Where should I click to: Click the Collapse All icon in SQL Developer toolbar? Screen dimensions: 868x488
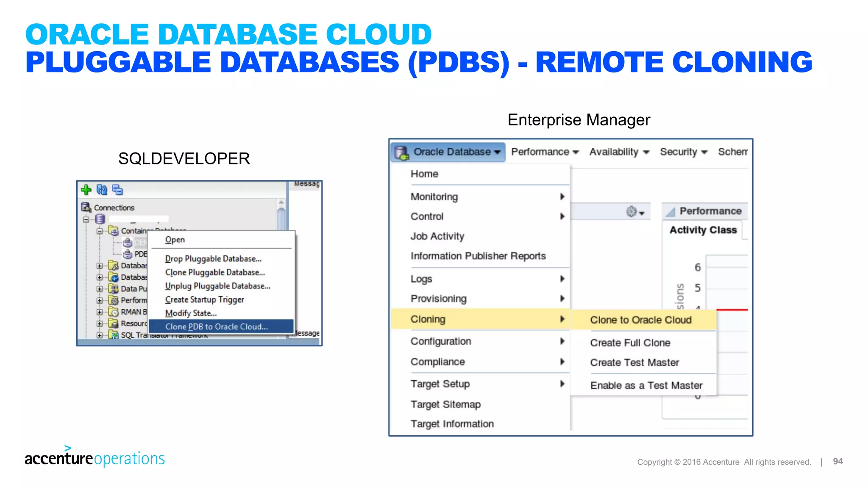tap(117, 189)
